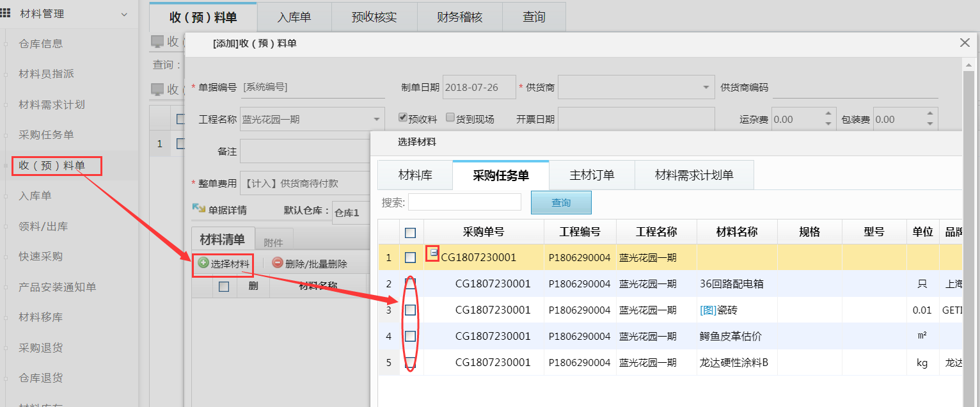980x407 pixels.
Task: Open the [图] image link for 瓷砖
Action: click(708, 310)
